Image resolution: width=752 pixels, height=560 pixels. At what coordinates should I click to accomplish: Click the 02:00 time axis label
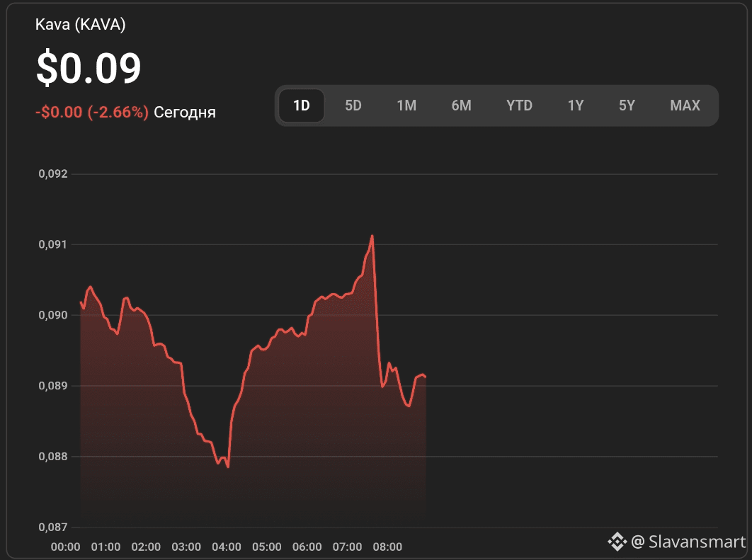click(x=147, y=547)
